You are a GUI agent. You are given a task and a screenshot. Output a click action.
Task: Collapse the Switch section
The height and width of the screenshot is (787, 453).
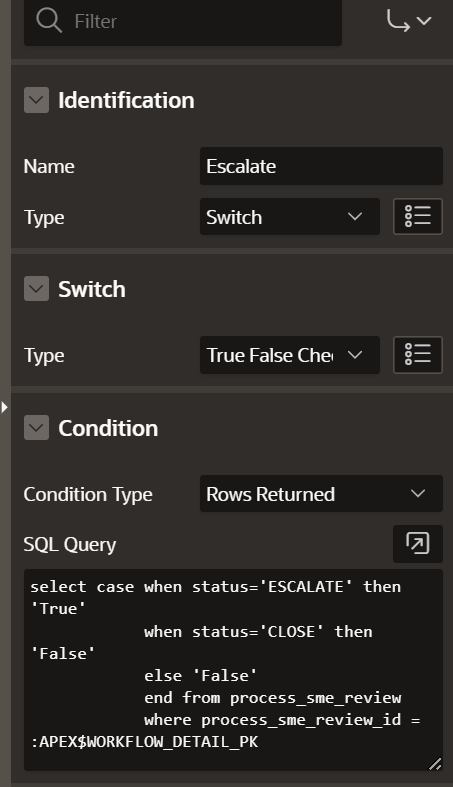tap(36, 289)
